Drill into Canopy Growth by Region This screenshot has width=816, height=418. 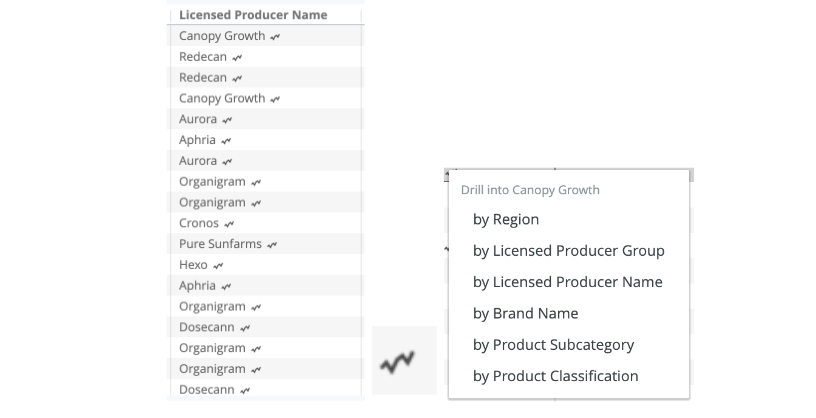(x=506, y=220)
